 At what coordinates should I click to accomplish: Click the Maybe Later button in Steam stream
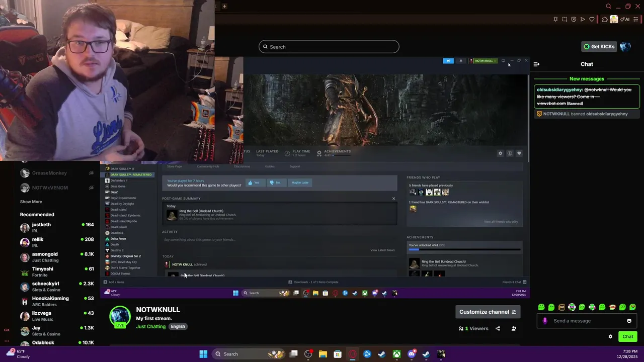tap(299, 183)
